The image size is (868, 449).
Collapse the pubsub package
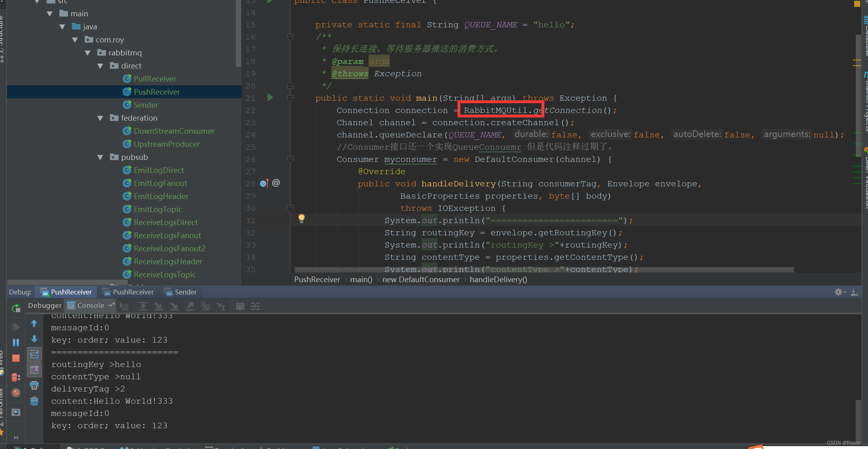point(100,157)
